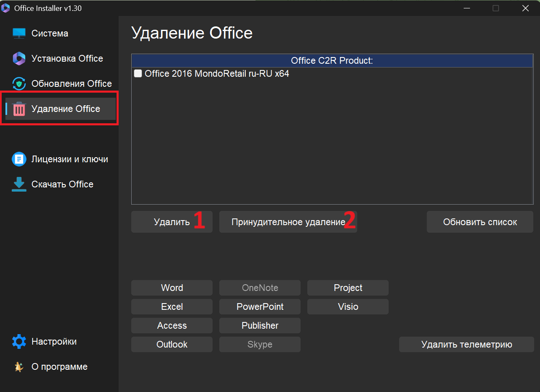Go to Лицензии и ключи page
The width and height of the screenshot is (540, 392).
tap(70, 159)
